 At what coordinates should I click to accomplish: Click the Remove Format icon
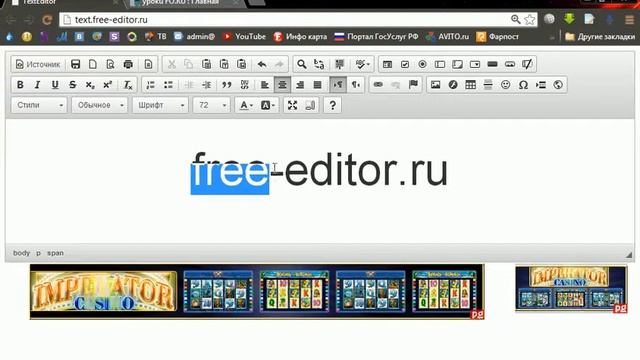(x=128, y=84)
